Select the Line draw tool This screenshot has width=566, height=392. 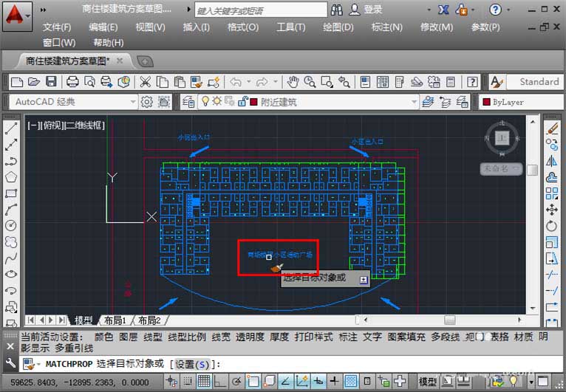[11, 128]
